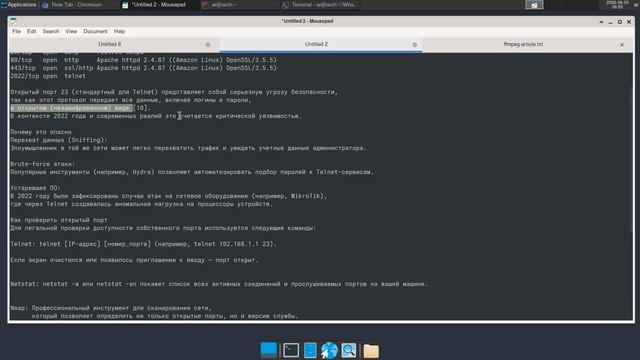Open the home folder from the dock
This screenshot has width=640, height=360.
tap(371, 351)
